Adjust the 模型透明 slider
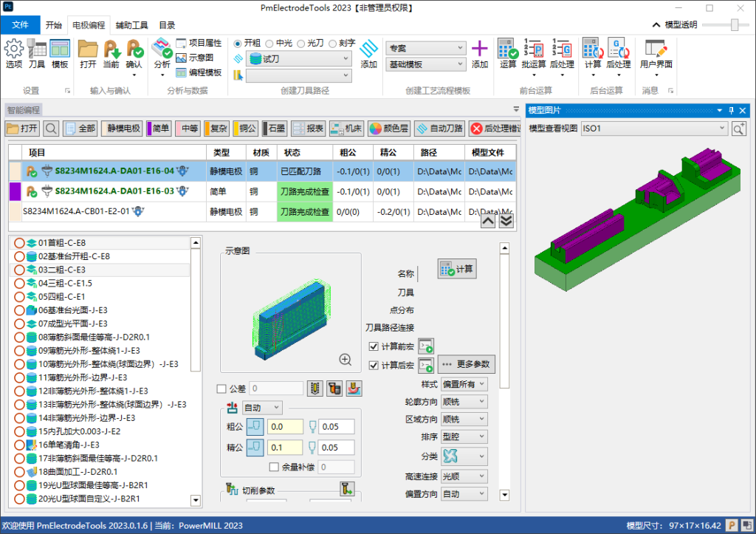Viewport: 756px width, 534px height. (735, 24)
